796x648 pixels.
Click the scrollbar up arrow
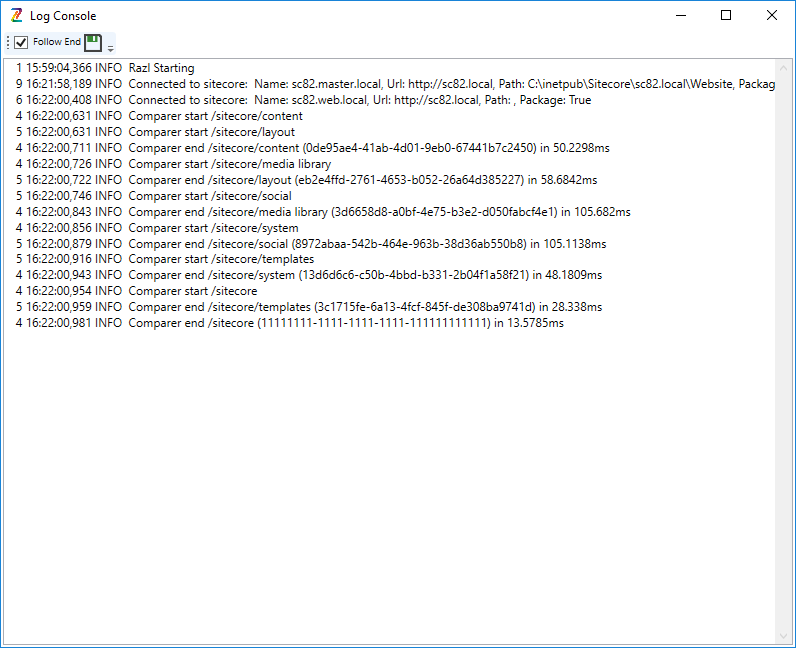(783, 68)
